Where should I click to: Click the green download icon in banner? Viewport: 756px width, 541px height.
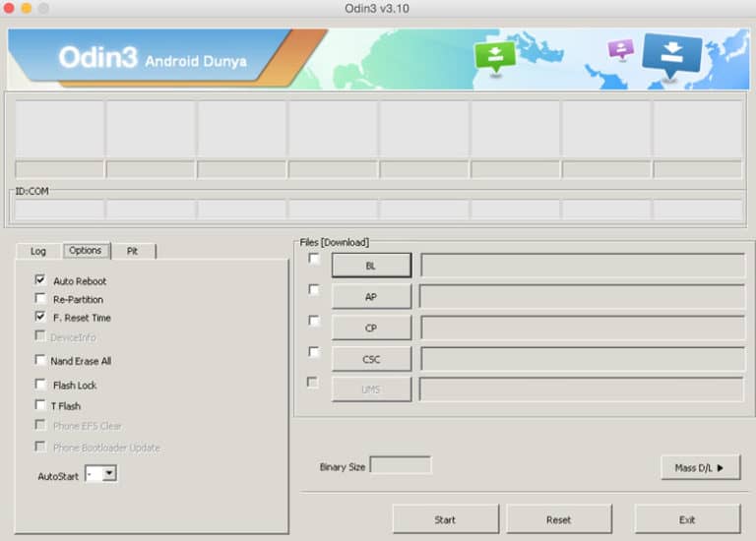494,55
